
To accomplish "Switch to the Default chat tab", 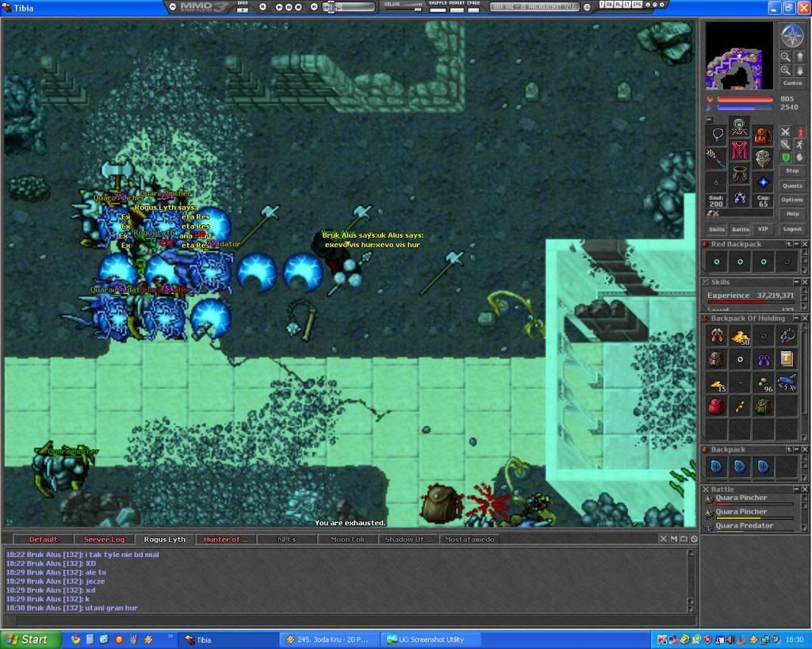I will [43, 540].
